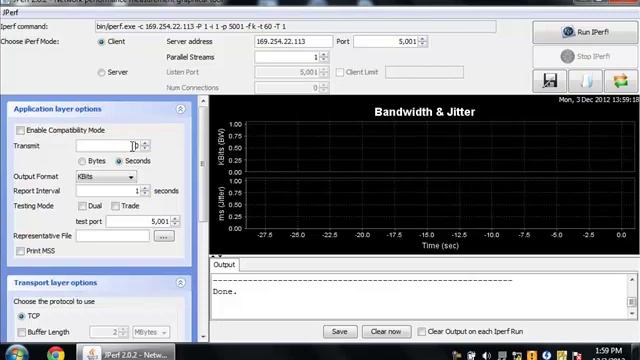This screenshot has height=360, width=640.
Task: Click the test port stepper arrows
Action: click(175, 221)
